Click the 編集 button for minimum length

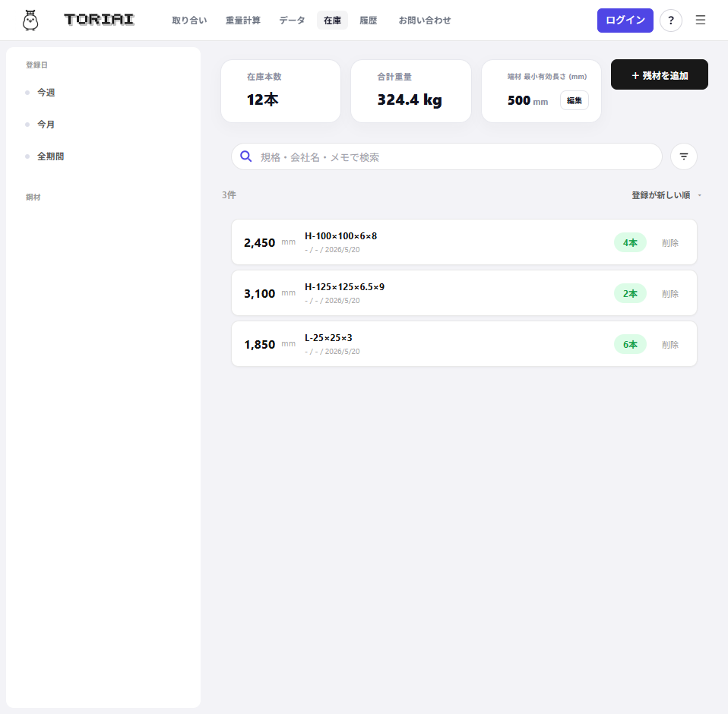click(574, 101)
